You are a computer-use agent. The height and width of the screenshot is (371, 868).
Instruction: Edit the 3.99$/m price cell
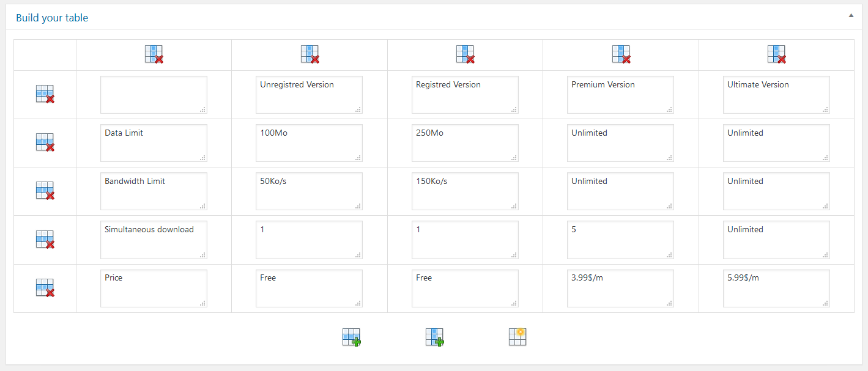tap(620, 288)
